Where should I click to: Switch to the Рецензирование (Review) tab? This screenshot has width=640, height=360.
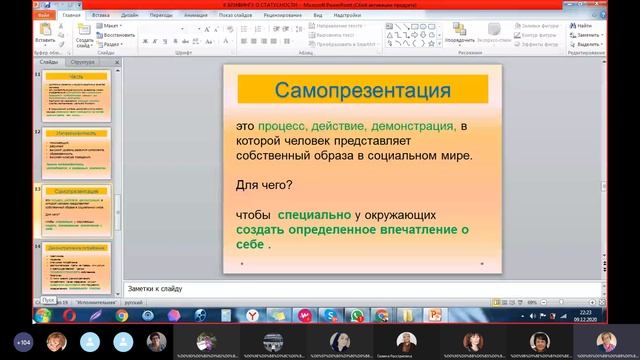point(282,15)
